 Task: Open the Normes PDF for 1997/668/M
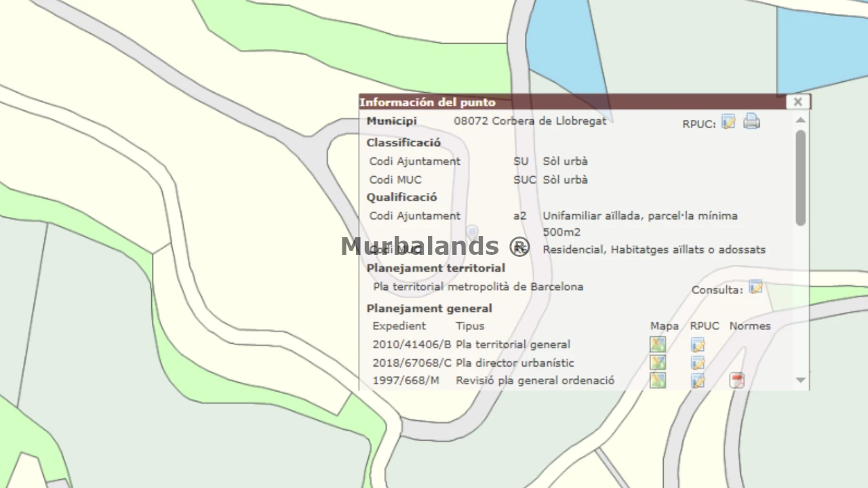click(737, 380)
